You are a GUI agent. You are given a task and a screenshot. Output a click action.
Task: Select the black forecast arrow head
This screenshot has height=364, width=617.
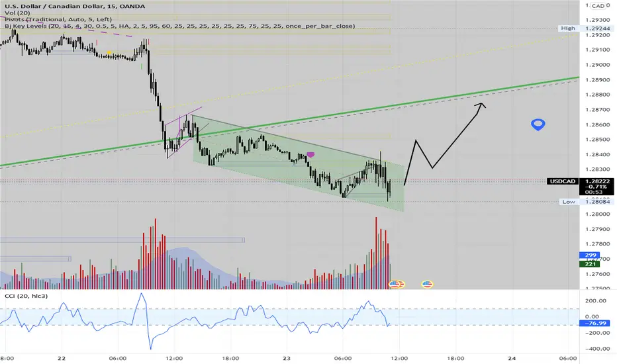click(x=481, y=105)
